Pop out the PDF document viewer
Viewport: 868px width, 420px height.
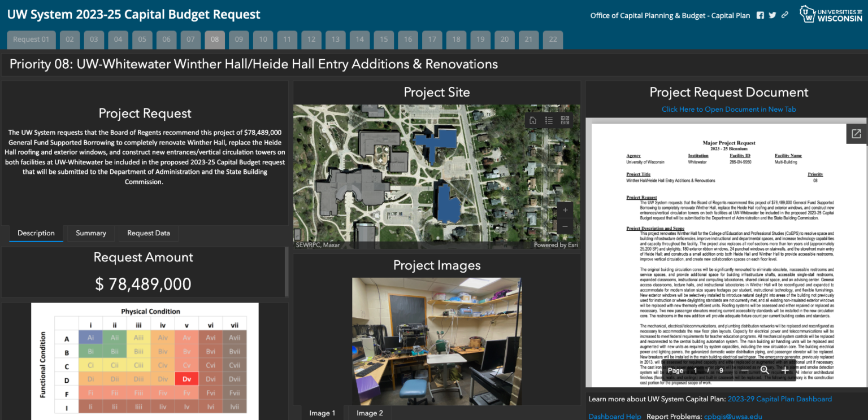856,134
